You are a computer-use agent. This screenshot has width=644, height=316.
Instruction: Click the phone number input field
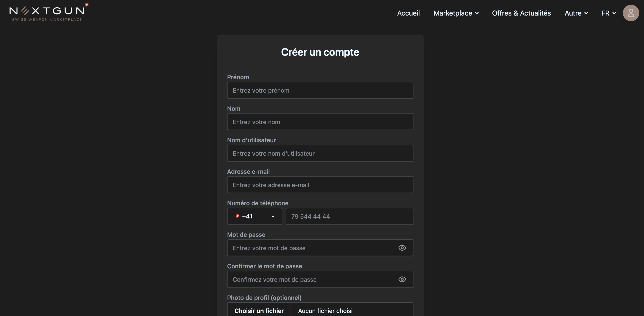point(349,216)
